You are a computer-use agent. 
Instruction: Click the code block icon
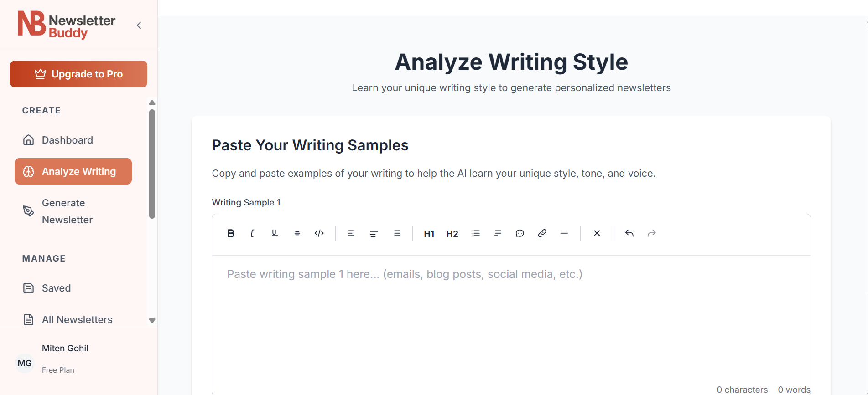[319, 233]
